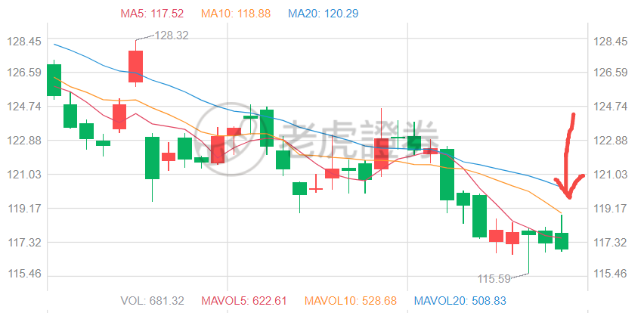Click the 128.32 high price annotation
This screenshot has height=313, width=644.
point(172,36)
